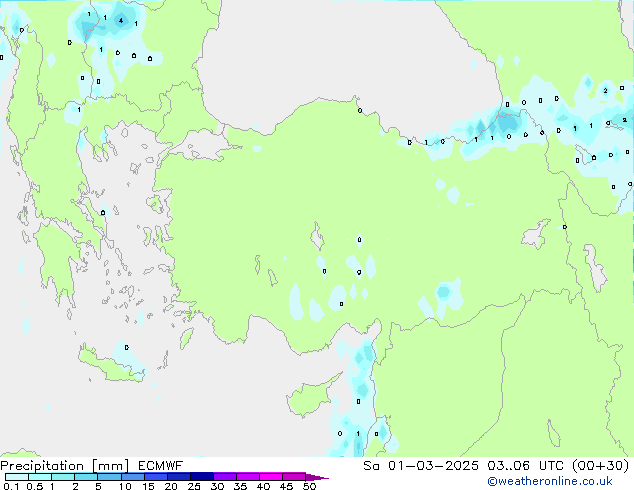The width and height of the screenshot is (634, 490).
Task: Open the weatheronline.co.uk credit link
Action: coord(550,481)
